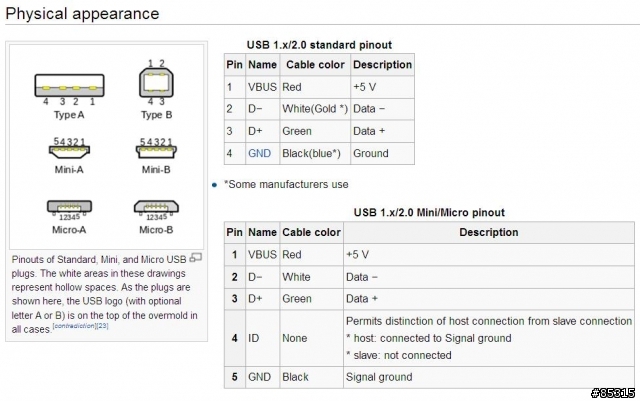The image size is (640, 401).
Task: Click the Type B plug diagram
Action: pos(156,81)
